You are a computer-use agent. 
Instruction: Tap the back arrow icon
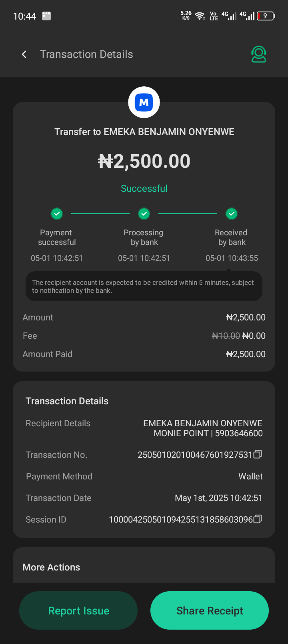pyautogui.click(x=24, y=54)
